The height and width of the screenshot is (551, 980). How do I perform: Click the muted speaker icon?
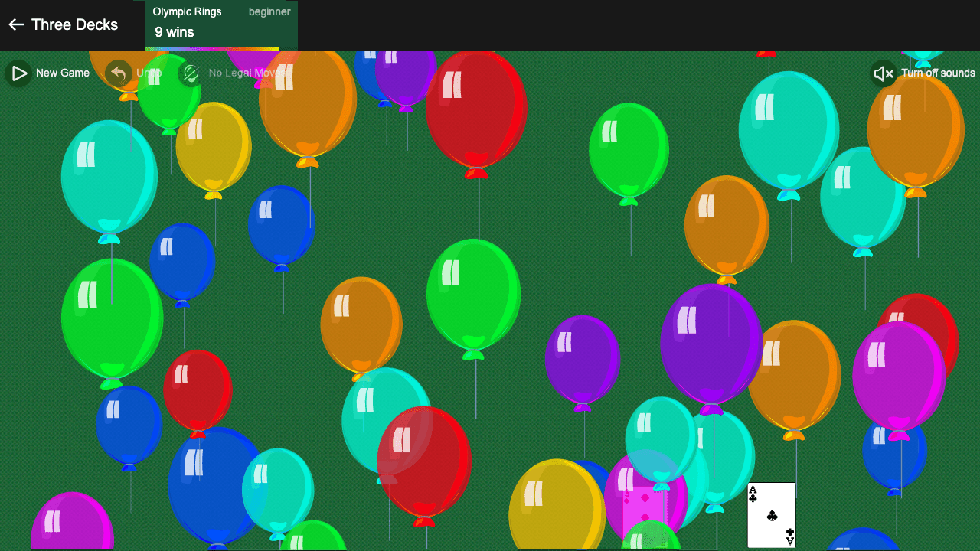[x=882, y=73]
